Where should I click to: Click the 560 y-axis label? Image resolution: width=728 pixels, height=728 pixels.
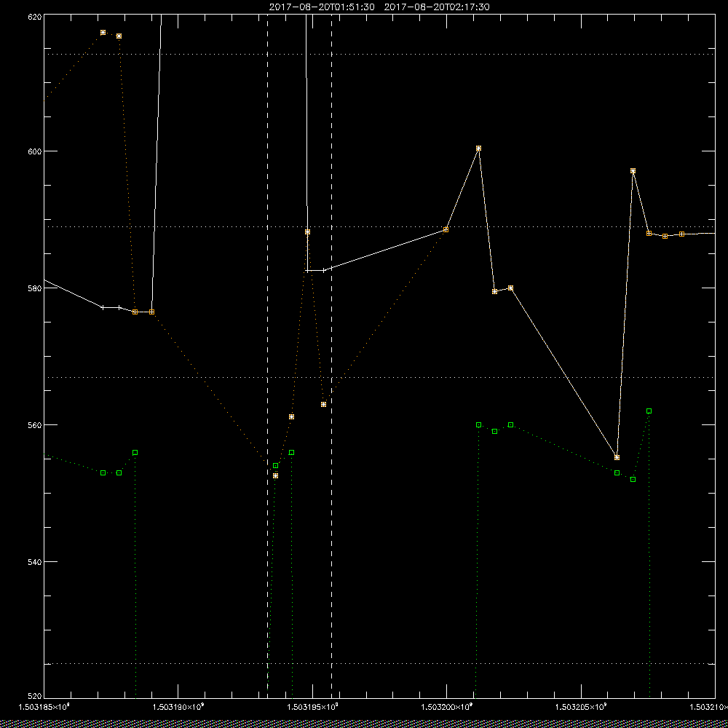click(x=35, y=425)
